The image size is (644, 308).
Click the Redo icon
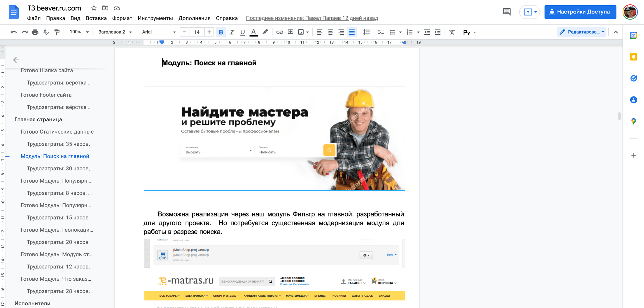pos(24,32)
